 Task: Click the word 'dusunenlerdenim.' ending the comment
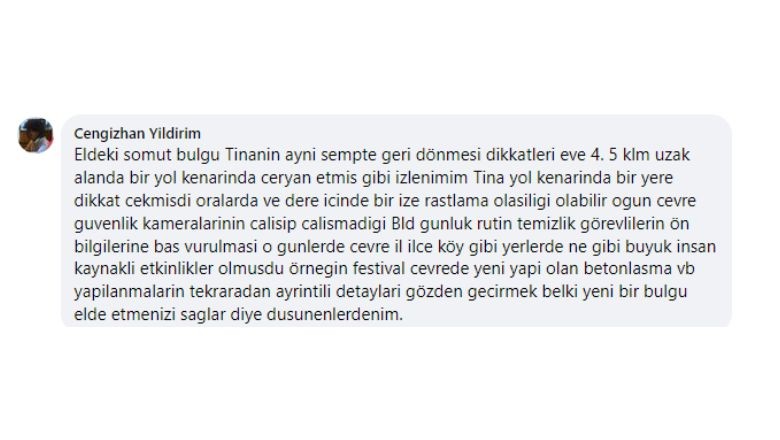tap(335, 315)
